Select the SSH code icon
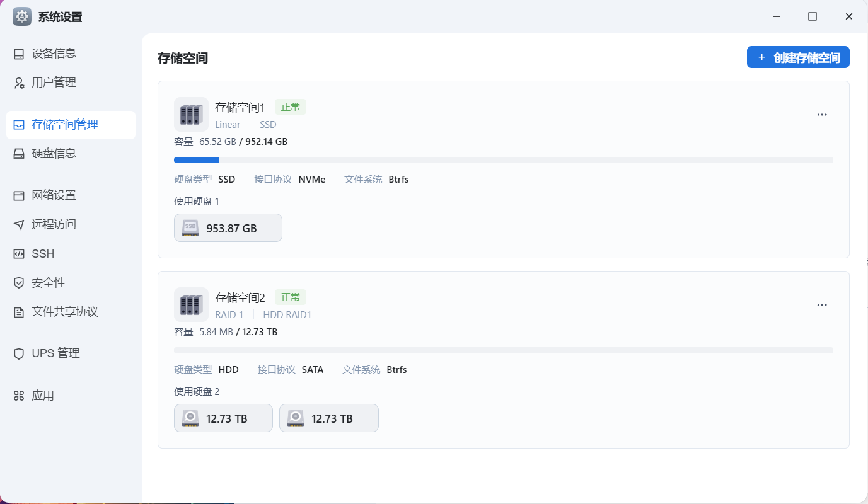 (x=19, y=254)
